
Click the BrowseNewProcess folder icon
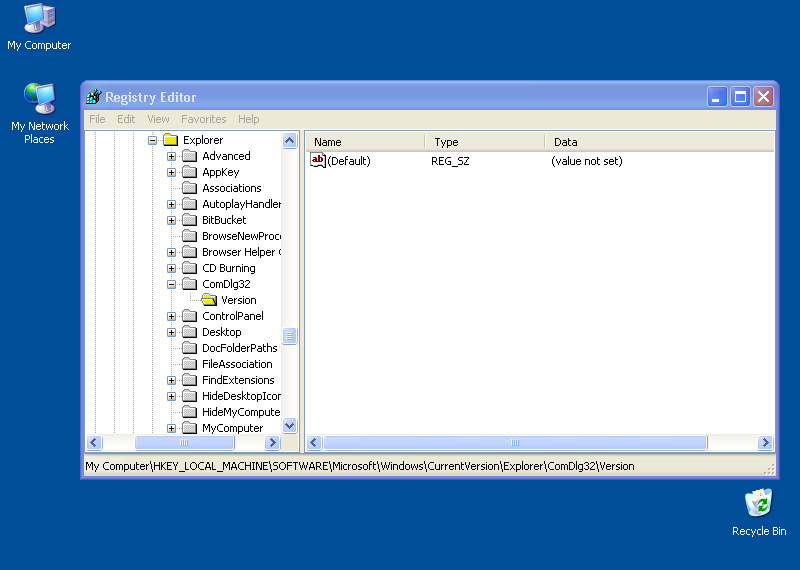click(x=190, y=236)
